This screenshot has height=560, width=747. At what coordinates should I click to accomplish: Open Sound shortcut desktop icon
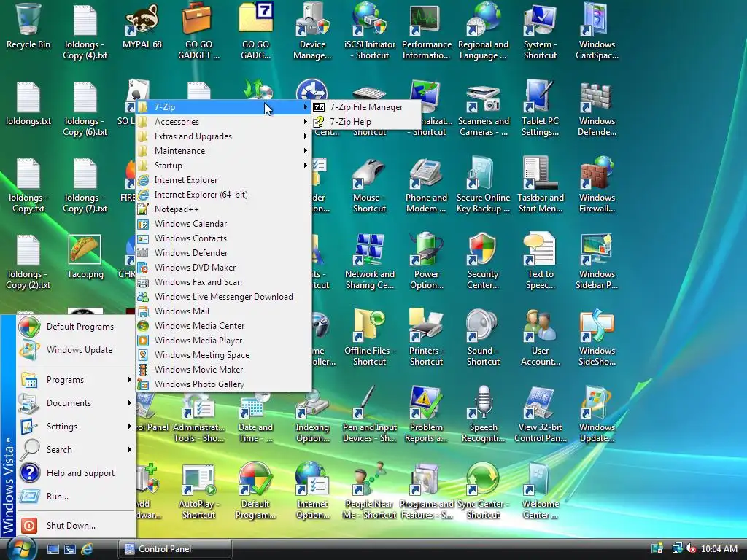pos(483,338)
